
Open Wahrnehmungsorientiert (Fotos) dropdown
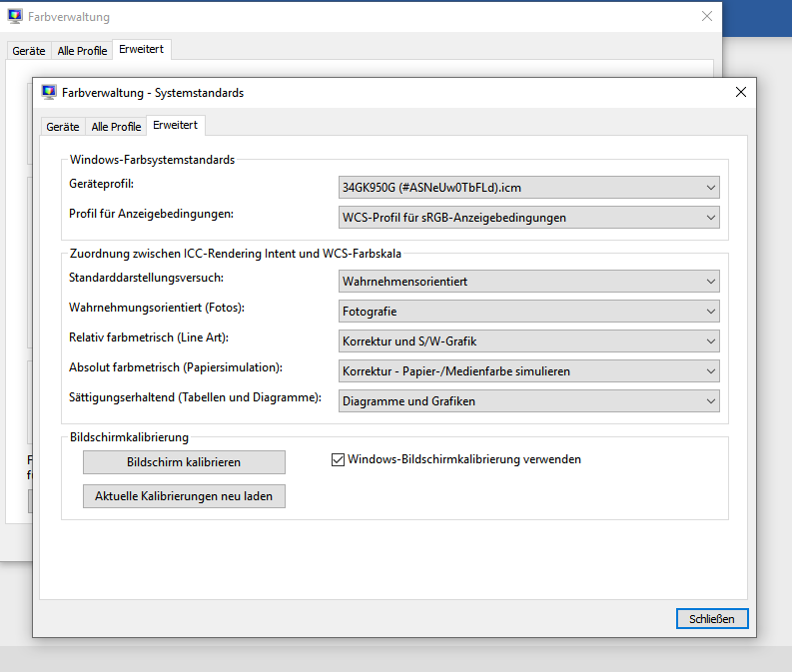coord(529,312)
